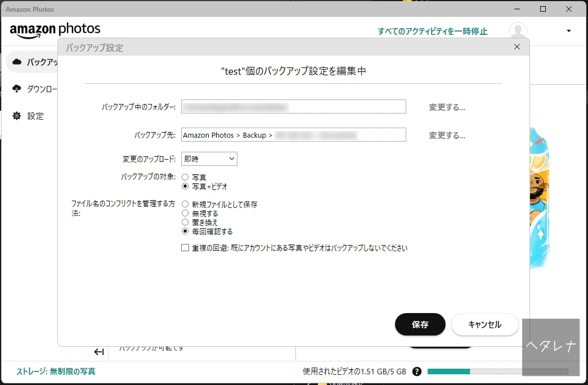
Task: Select the 写真 only radio button
Action: 185,177
